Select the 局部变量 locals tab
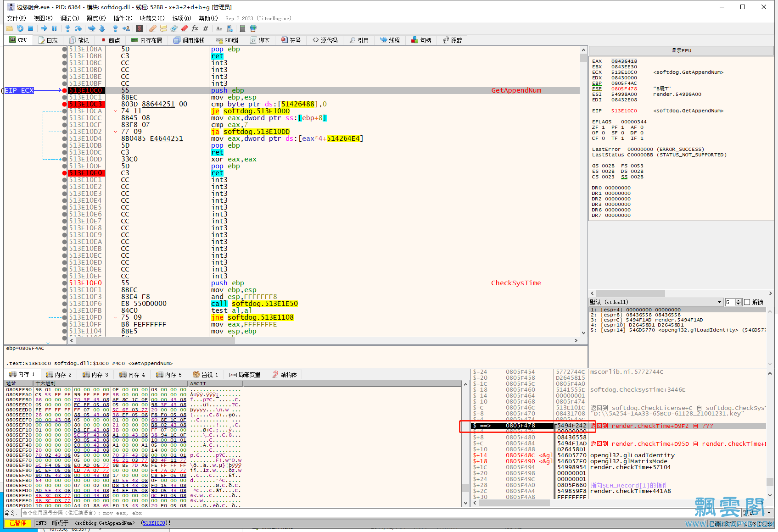Image resolution: width=778 pixels, height=532 pixels. pyautogui.click(x=245, y=375)
